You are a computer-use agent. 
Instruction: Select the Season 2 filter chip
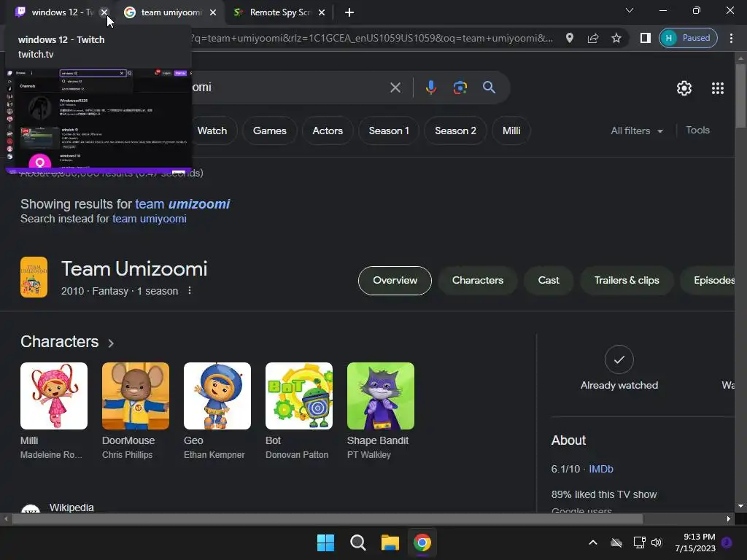(x=455, y=131)
